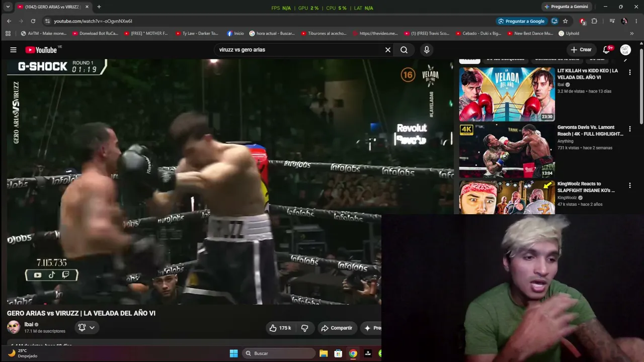Open media controls icon in Chrome toolbar
The width and height of the screenshot is (644, 362).
click(612, 21)
